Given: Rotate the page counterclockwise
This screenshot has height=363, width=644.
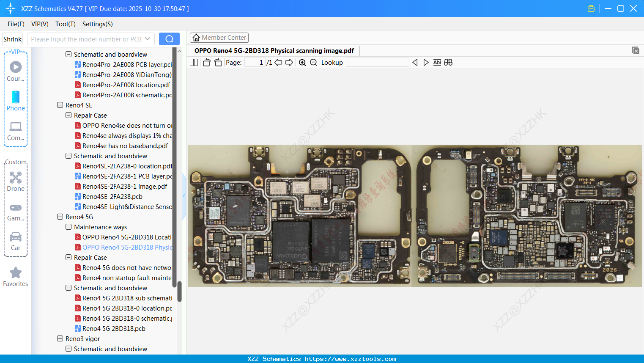Looking at the screenshot, I should pyautogui.click(x=206, y=63).
